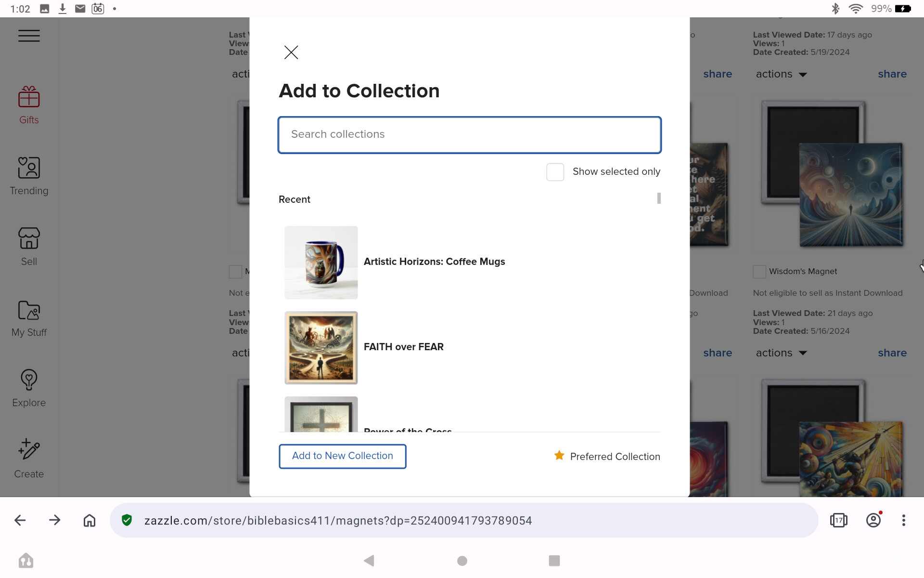Open Trending section in sidebar
This screenshot has height=578, width=924.
[x=29, y=176]
